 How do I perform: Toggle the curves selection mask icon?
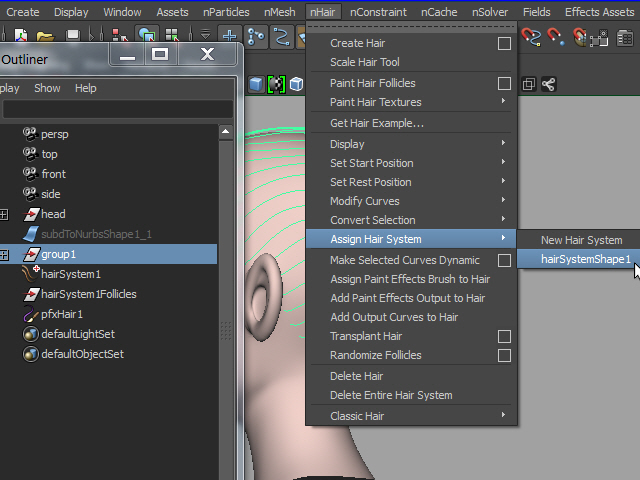pyautogui.click(x=282, y=36)
